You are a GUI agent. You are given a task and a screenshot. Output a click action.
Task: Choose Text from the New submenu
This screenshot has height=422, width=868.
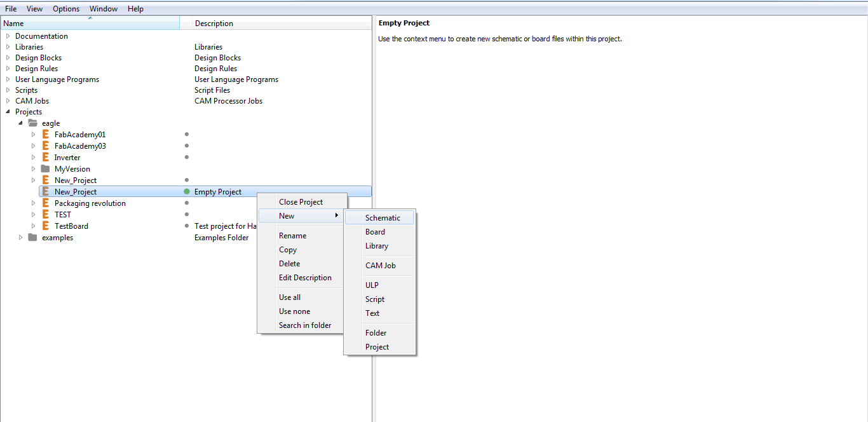379,313
